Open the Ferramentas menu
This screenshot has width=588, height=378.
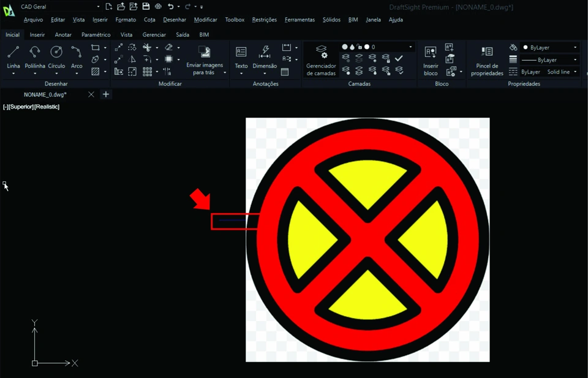(300, 20)
